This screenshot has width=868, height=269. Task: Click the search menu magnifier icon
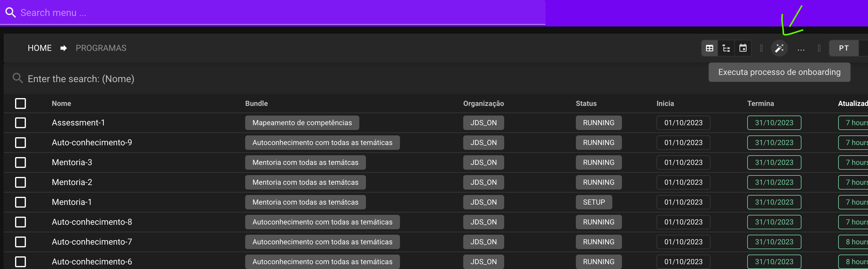point(11,12)
